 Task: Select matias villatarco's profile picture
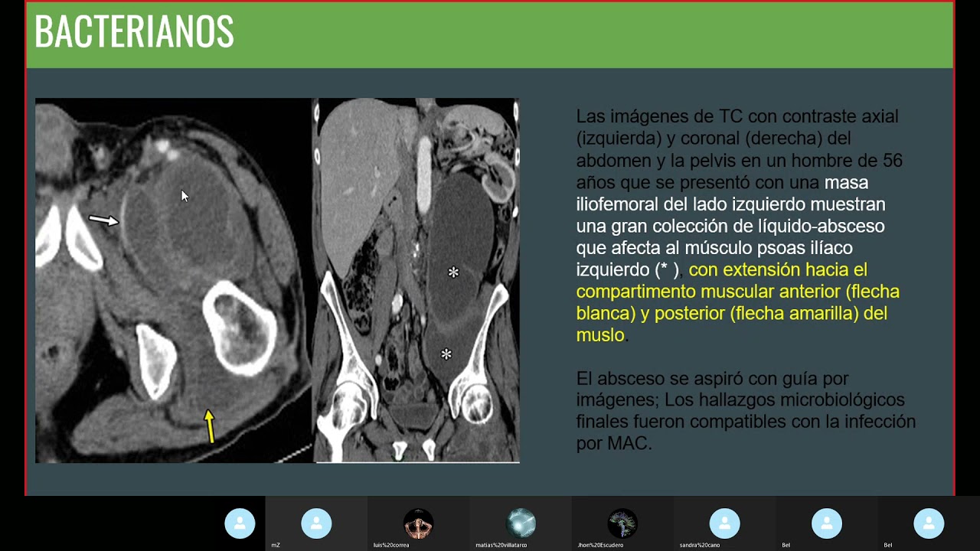[x=521, y=523]
